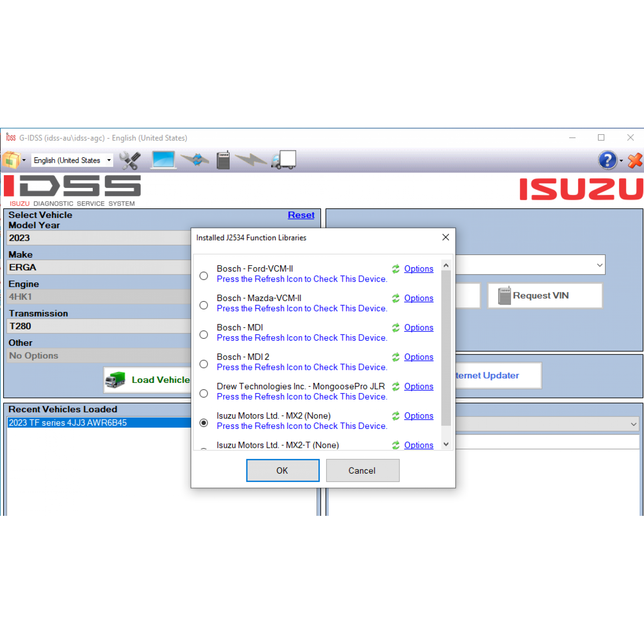The width and height of the screenshot is (644, 644).
Task: Open the English (United States) language dropdown
Action: point(72,160)
